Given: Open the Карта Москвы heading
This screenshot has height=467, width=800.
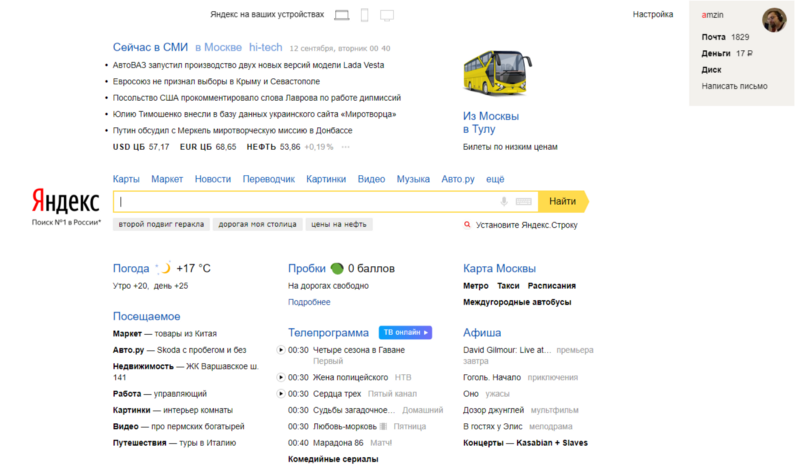Looking at the screenshot, I should 499,268.
